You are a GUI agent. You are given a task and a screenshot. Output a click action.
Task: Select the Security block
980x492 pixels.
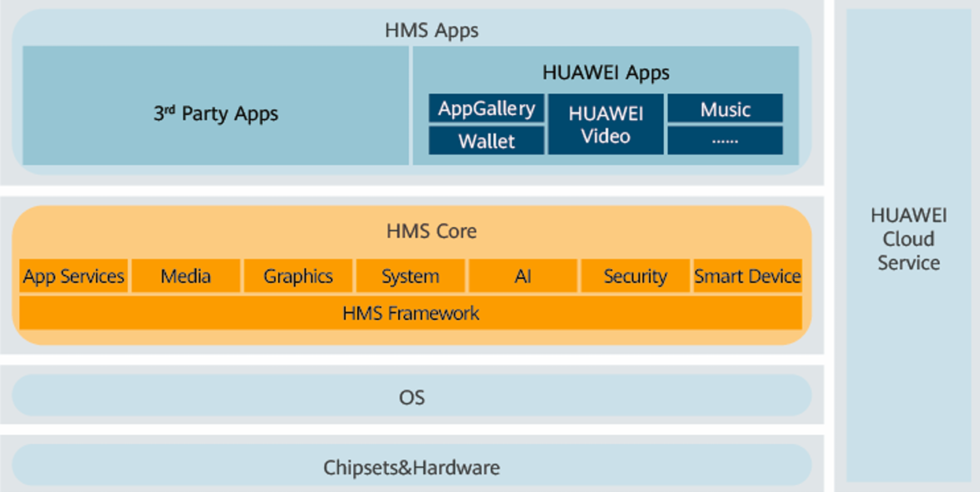(635, 276)
